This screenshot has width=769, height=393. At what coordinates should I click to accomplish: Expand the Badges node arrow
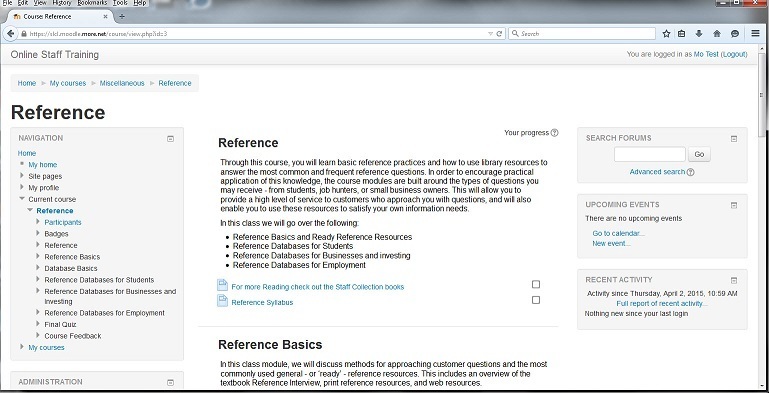pos(38,233)
